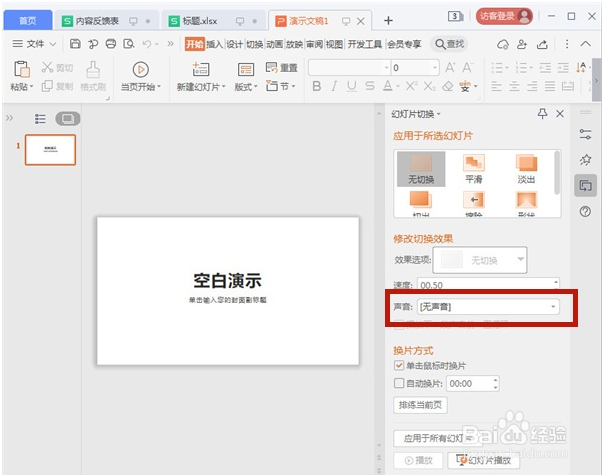This screenshot has height=475, width=603.
Task: Click the Save icon in quick toolbar
Action: pos(75,44)
